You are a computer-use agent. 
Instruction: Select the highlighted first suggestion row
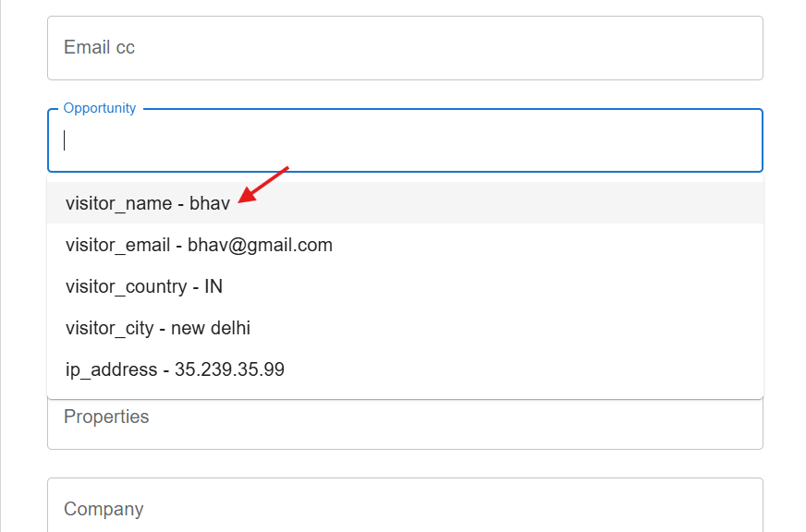[405, 203]
